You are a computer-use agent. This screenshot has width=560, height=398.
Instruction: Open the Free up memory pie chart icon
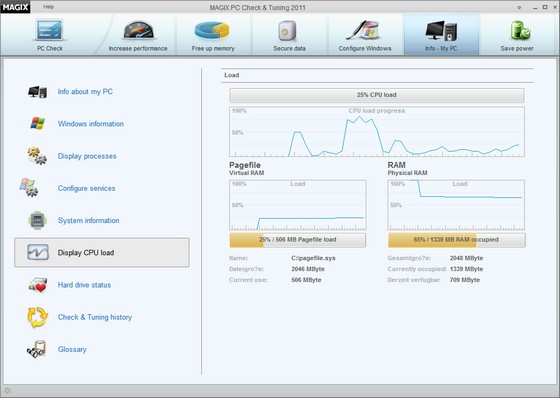212,30
